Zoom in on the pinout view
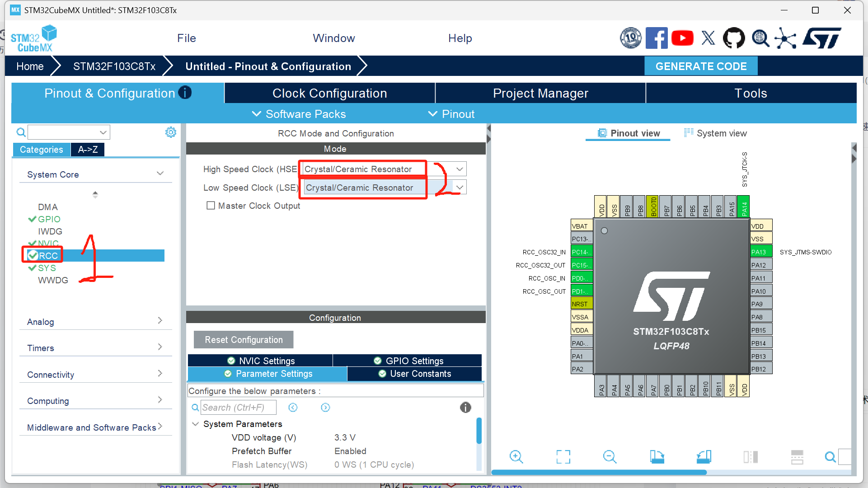Screen dimensions: 868x488 516,456
